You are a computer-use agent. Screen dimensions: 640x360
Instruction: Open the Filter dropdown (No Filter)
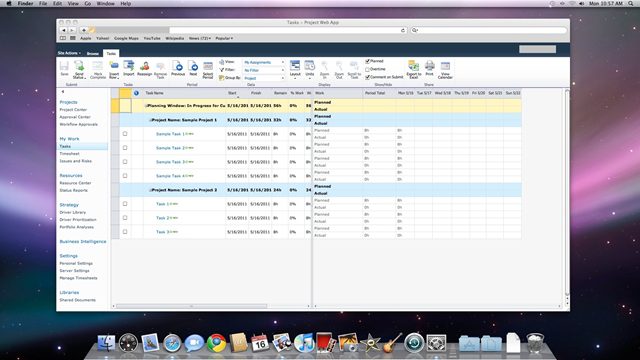pyautogui.click(x=264, y=70)
